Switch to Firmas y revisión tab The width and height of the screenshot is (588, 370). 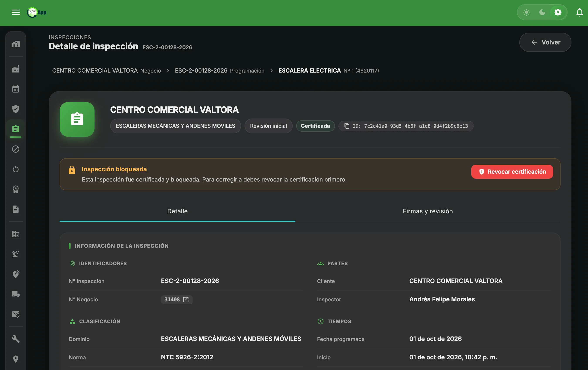tap(428, 211)
